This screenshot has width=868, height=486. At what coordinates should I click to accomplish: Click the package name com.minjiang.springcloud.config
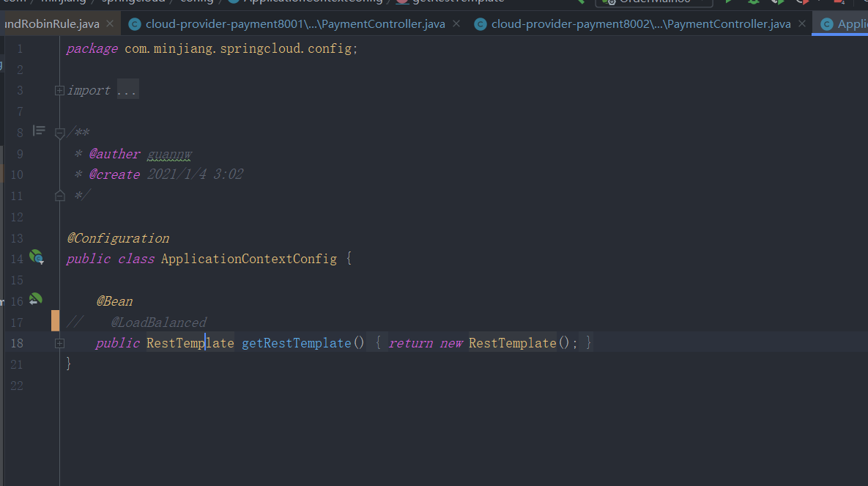coord(238,49)
